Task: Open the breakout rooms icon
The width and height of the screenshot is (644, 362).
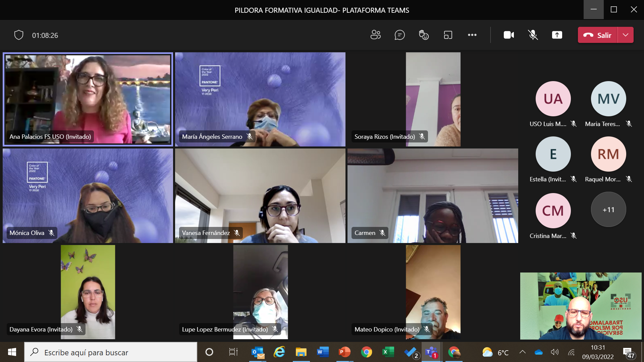Action: (x=448, y=35)
